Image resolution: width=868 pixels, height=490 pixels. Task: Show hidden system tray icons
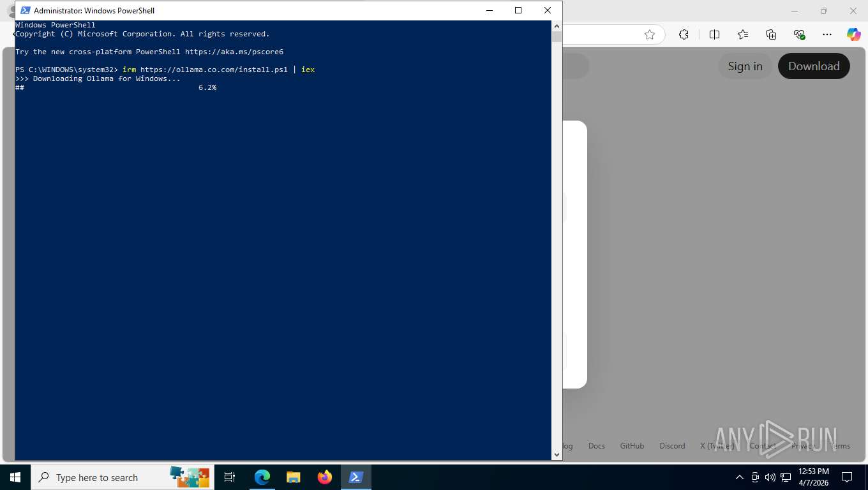pyautogui.click(x=740, y=477)
